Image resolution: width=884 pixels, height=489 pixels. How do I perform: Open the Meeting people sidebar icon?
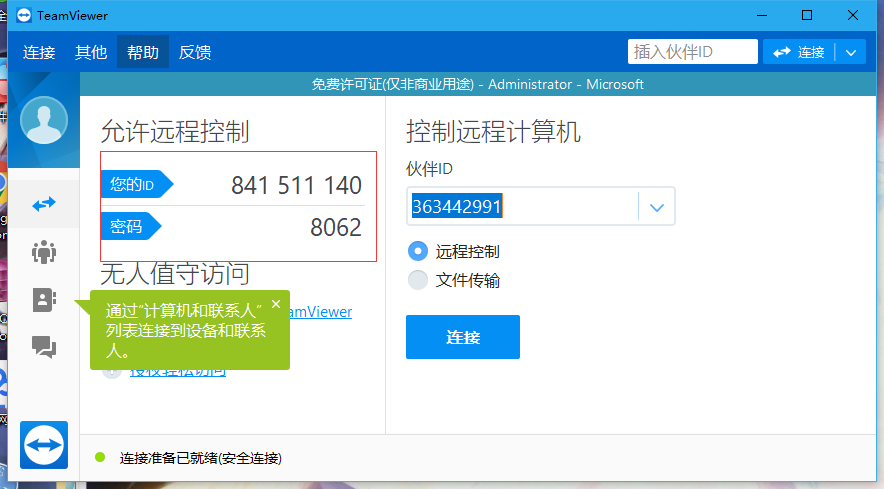pyautogui.click(x=44, y=252)
